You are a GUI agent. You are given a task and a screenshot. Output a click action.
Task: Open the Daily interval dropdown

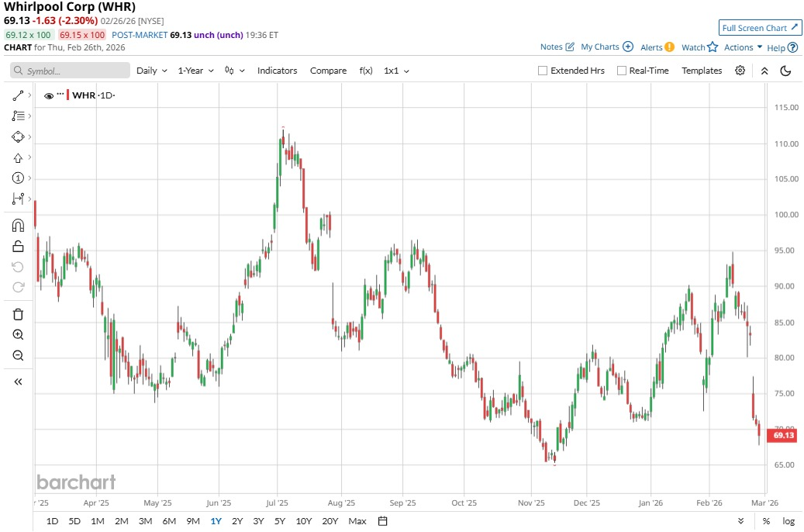point(151,71)
